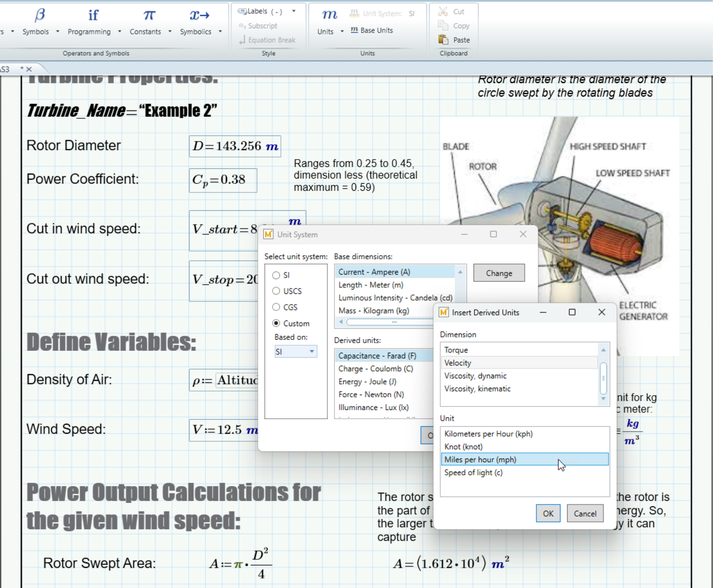Viewport: 713px width, 588px height.
Task: Select the SI unit system radio button
Action: tap(276, 275)
